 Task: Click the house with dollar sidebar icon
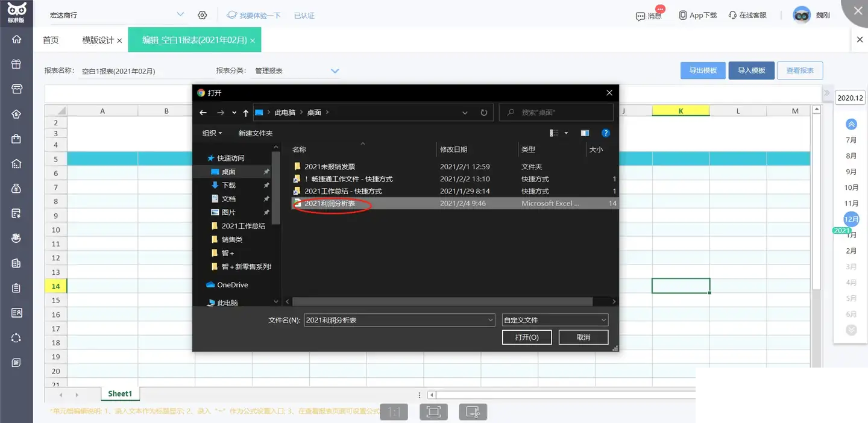(16, 114)
